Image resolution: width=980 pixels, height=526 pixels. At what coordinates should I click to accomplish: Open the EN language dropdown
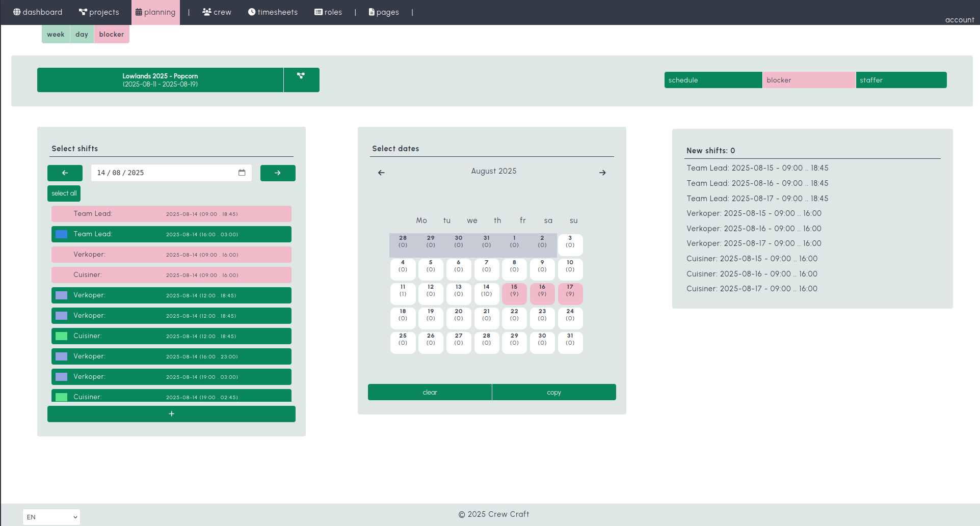[x=51, y=517]
